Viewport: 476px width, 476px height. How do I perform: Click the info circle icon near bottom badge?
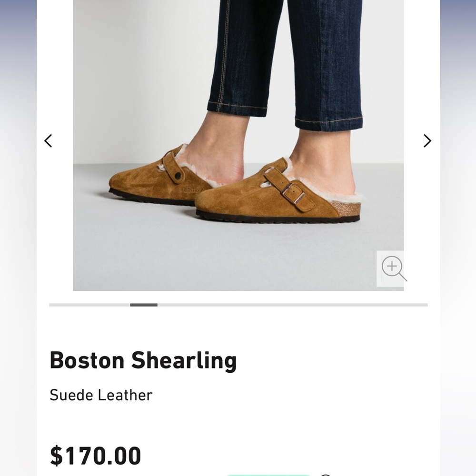point(326,474)
